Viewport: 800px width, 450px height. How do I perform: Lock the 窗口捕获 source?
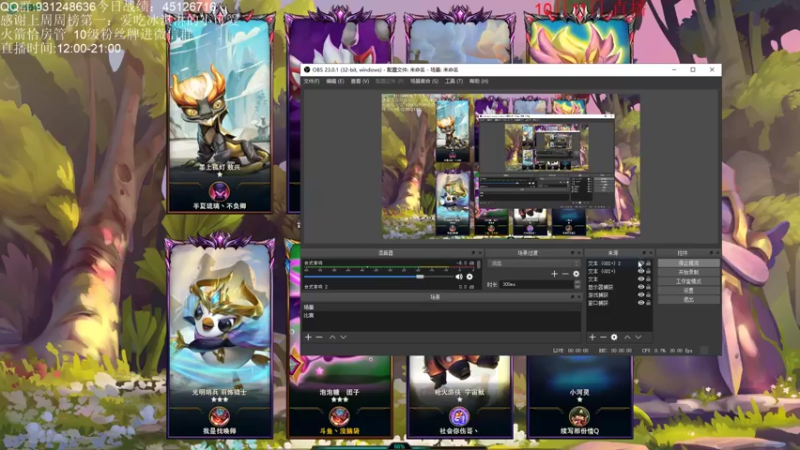pyautogui.click(x=648, y=303)
